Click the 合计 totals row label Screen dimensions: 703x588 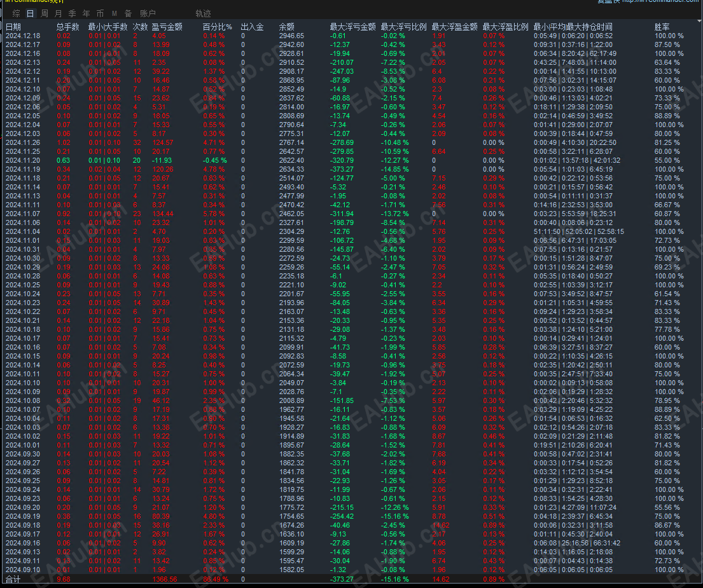click(13, 580)
